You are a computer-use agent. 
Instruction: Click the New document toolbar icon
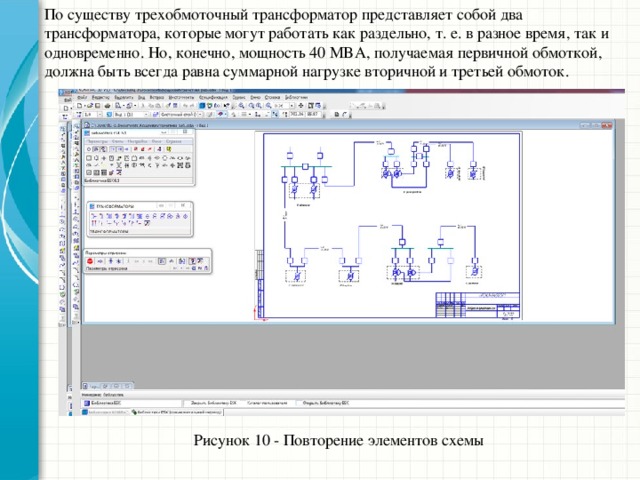click(79, 106)
